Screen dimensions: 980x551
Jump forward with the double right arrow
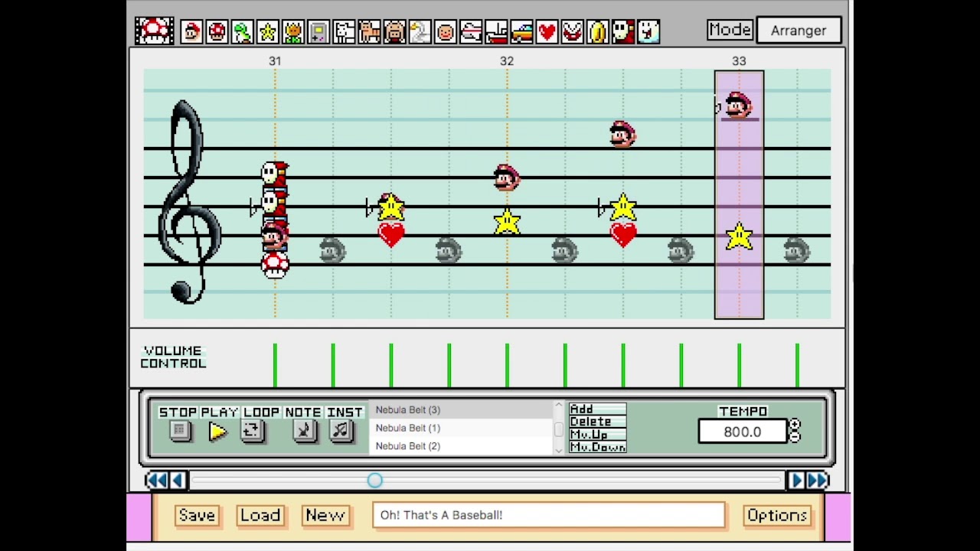[x=818, y=480]
